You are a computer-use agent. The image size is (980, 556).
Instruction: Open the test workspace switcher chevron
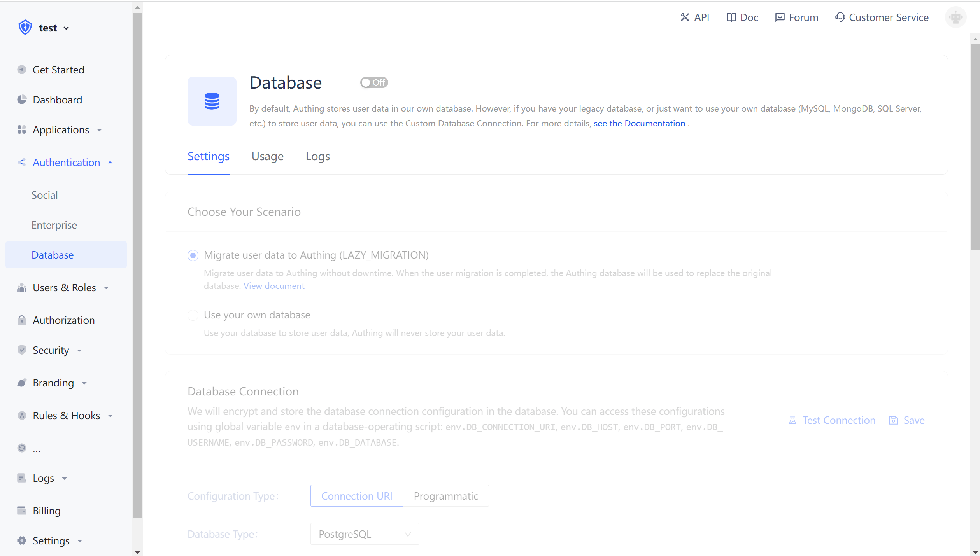[67, 28]
